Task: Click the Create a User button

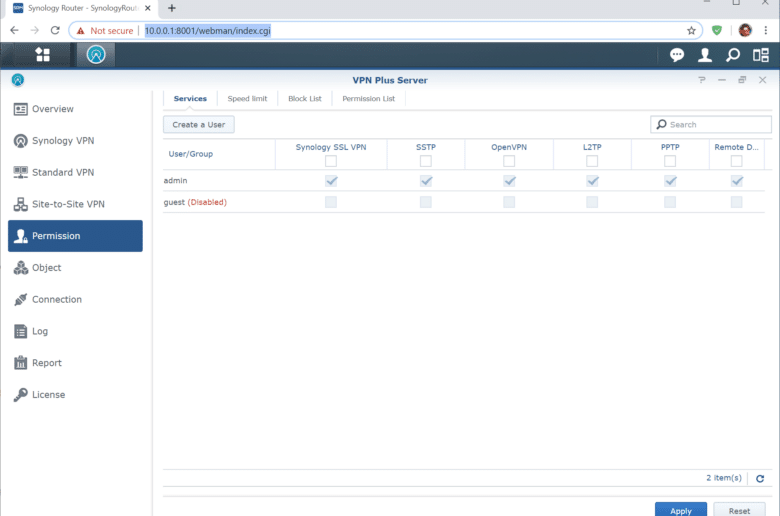Action: [x=199, y=124]
